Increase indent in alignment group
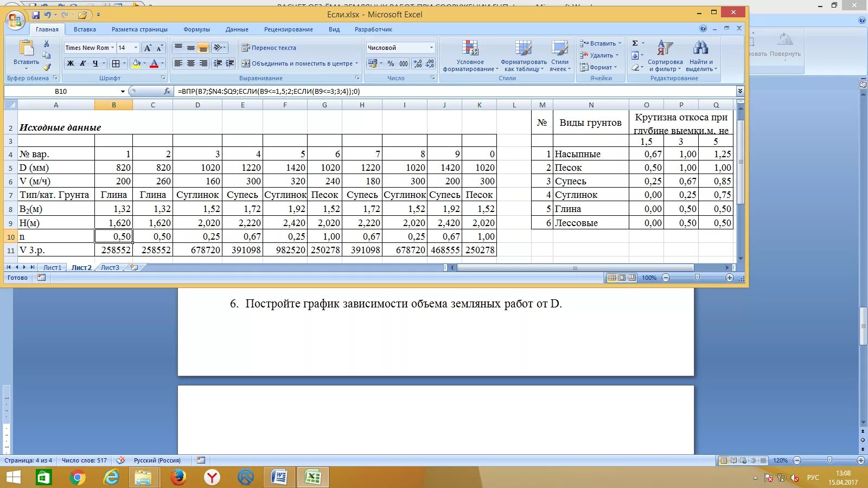 pos(230,63)
